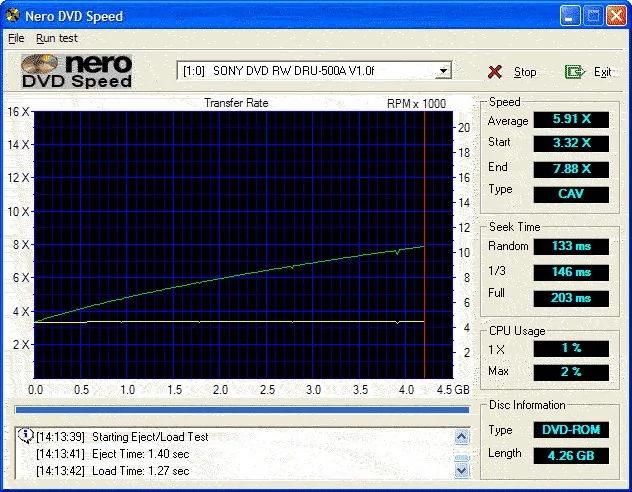Open the File menu

(16, 38)
